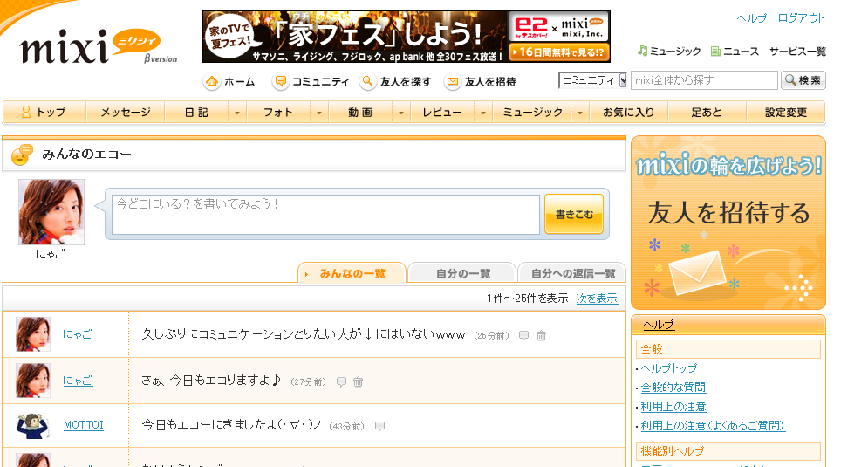This screenshot has width=868, height=467.
Task: Click the mixi全体から探す search field
Action: pyautogui.click(x=704, y=80)
